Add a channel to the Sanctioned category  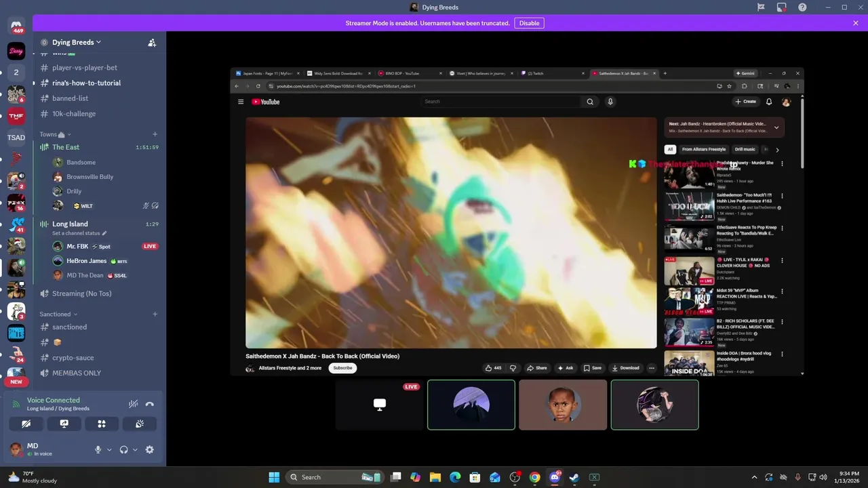[155, 314]
